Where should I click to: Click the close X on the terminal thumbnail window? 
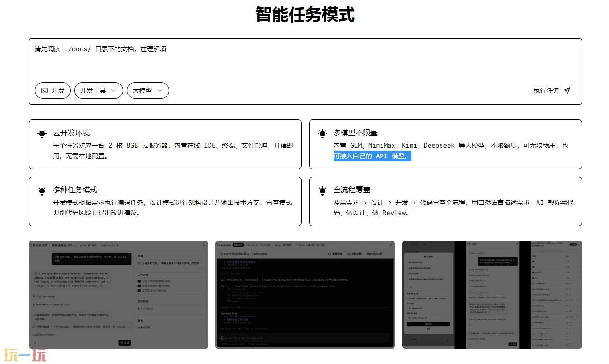point(390,244)
